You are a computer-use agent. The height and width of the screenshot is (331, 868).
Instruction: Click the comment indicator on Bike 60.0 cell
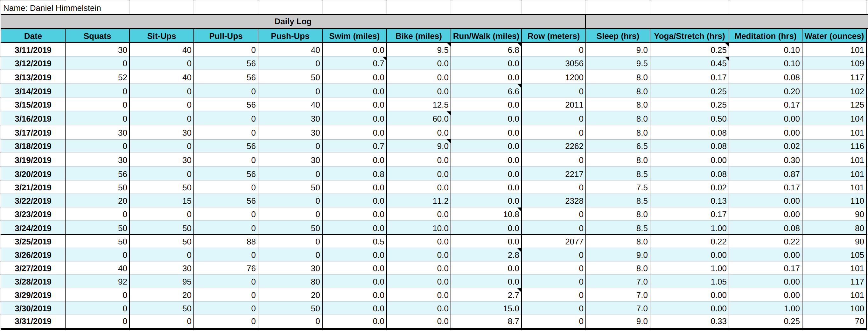coord(449,115)
